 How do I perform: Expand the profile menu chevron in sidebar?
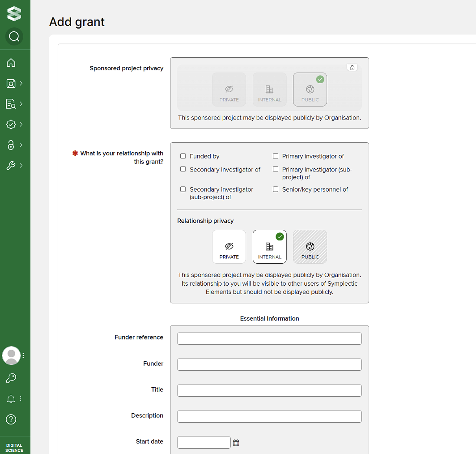tap(21, 83)
